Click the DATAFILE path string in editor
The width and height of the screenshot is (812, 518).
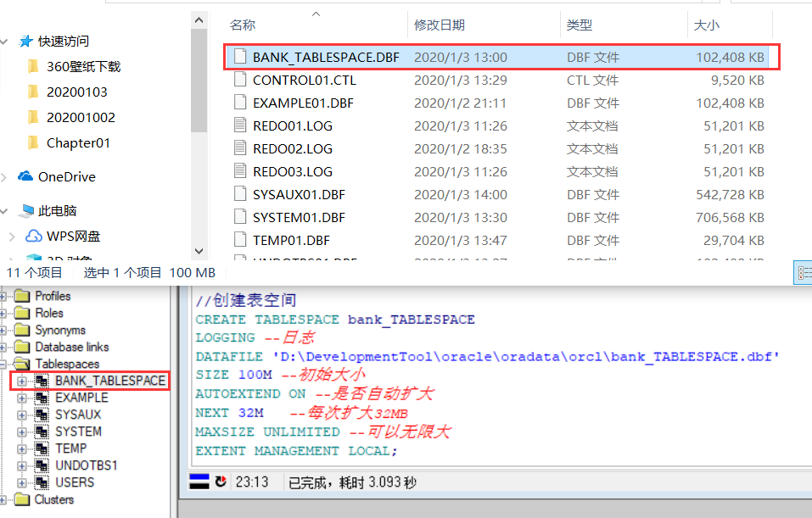(x=526, y=357)
